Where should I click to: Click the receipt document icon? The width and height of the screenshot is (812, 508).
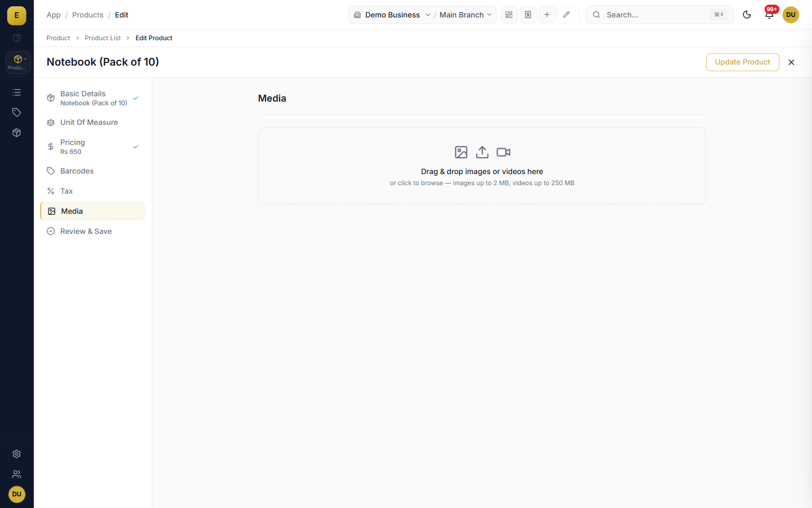pyautogui.click(x=528, y=15)
